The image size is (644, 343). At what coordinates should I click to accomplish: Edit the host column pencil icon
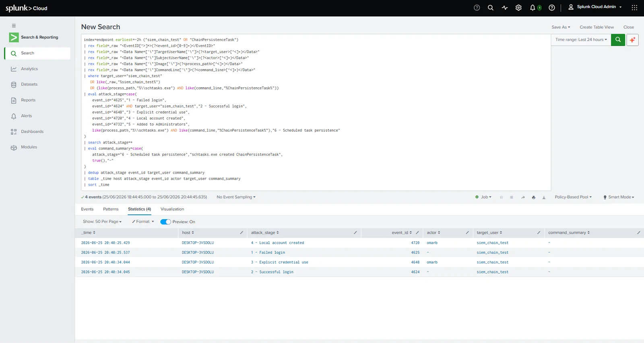(242, 232)
